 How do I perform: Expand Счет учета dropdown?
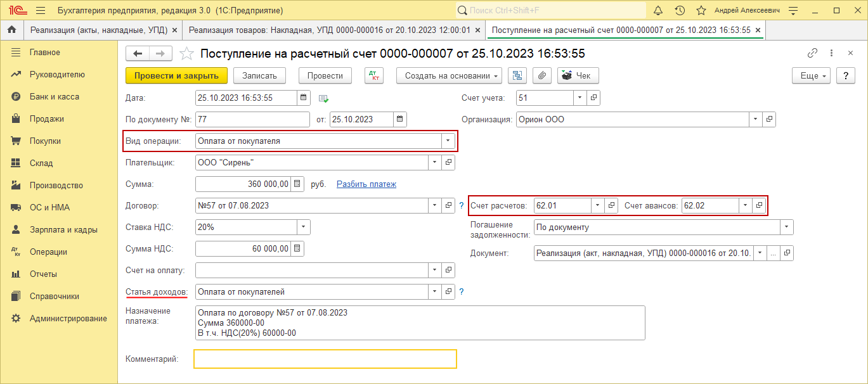point(580,98)
